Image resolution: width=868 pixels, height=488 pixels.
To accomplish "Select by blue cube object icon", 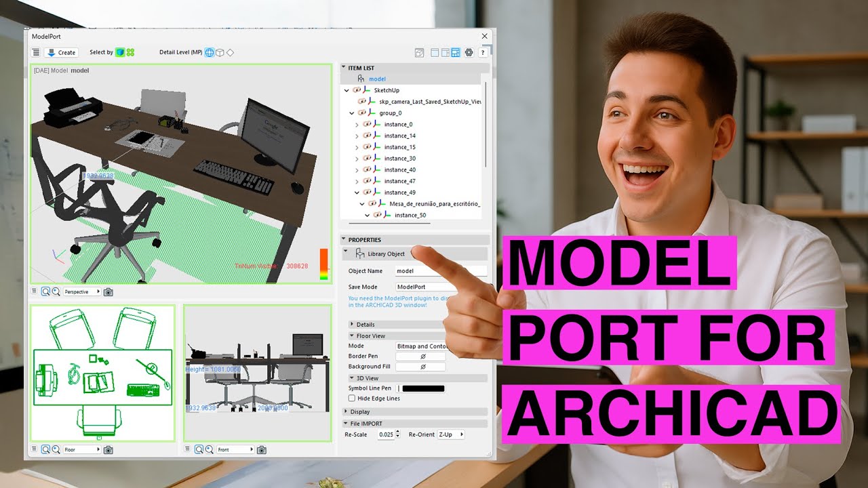I will [x=120, y=52].
